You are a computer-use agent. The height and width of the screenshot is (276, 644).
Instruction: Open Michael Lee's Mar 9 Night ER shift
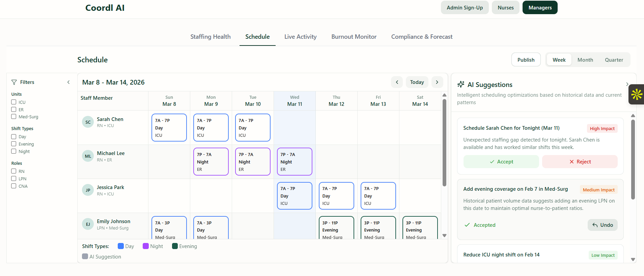tap(211, 161)
